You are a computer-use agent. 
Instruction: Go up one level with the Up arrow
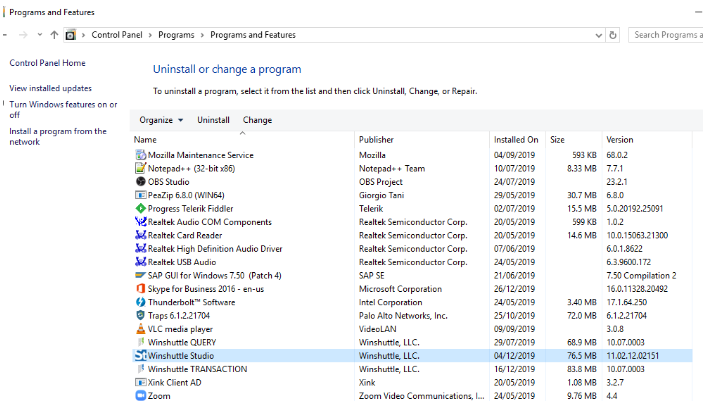click(x=54, y=35)
